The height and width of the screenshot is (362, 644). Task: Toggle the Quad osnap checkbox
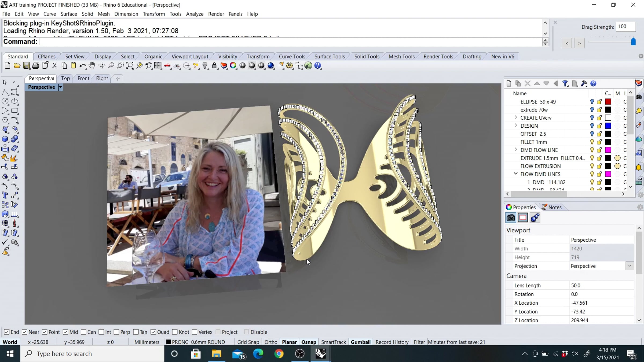(x=153, y=332)
